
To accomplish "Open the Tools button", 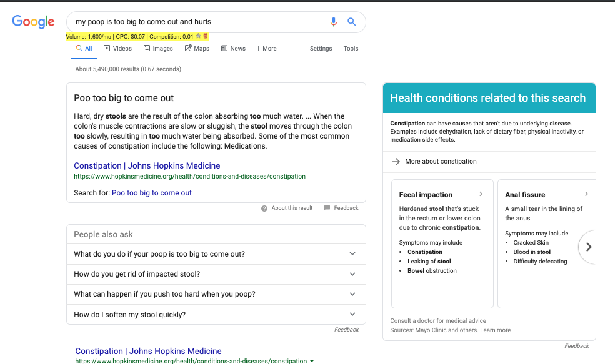I will tap(351, 49).
